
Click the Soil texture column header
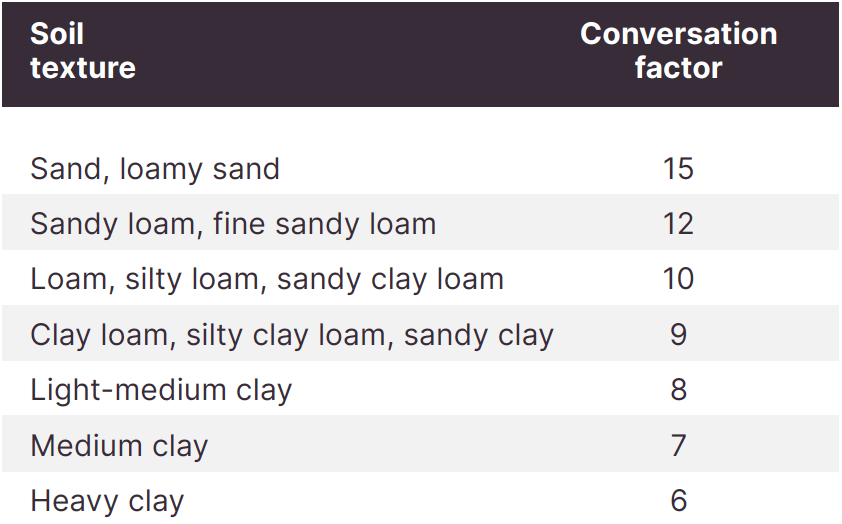(83, 50)
